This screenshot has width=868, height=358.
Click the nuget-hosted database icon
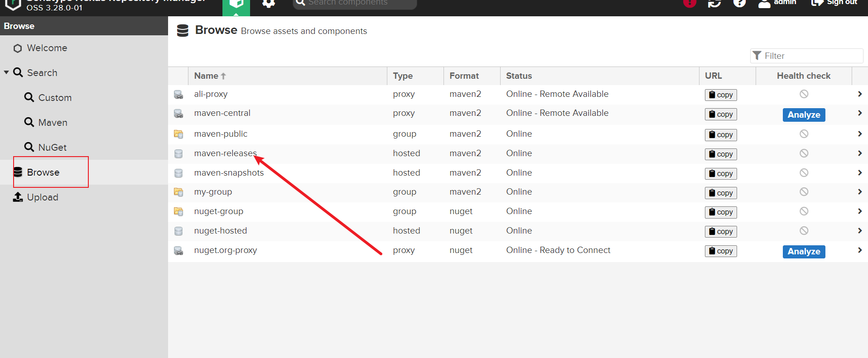pos(178,231)
